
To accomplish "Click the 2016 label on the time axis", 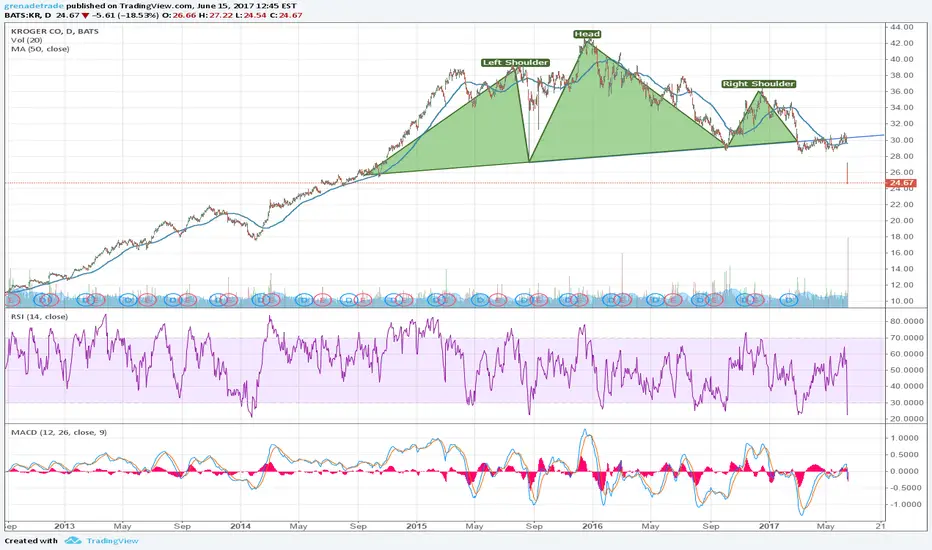I will tap(593, 526).
